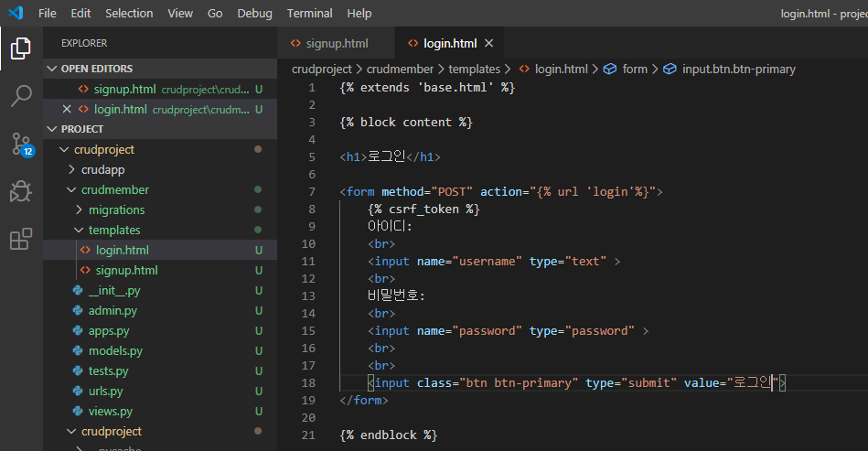This screenshot has height=451, width=868.
Task: Switch to the signup.html tab
Action: [x=336, y=43]
